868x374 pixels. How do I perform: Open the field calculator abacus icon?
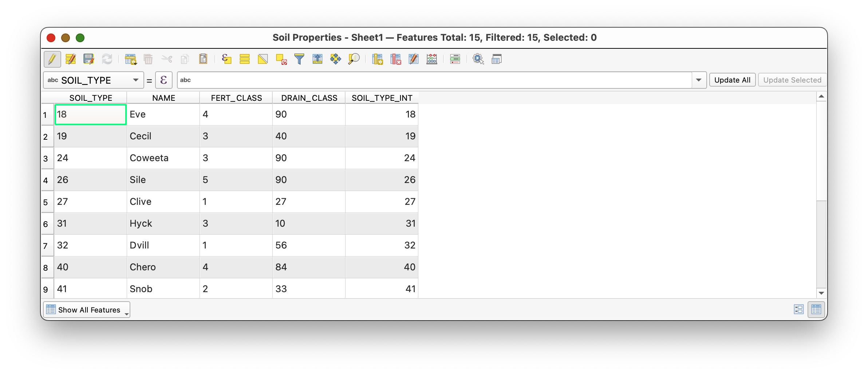432,59
